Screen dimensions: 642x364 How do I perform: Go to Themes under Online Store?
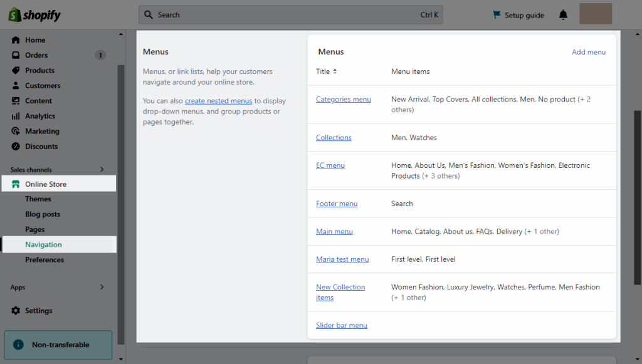[x=38, y=199]
